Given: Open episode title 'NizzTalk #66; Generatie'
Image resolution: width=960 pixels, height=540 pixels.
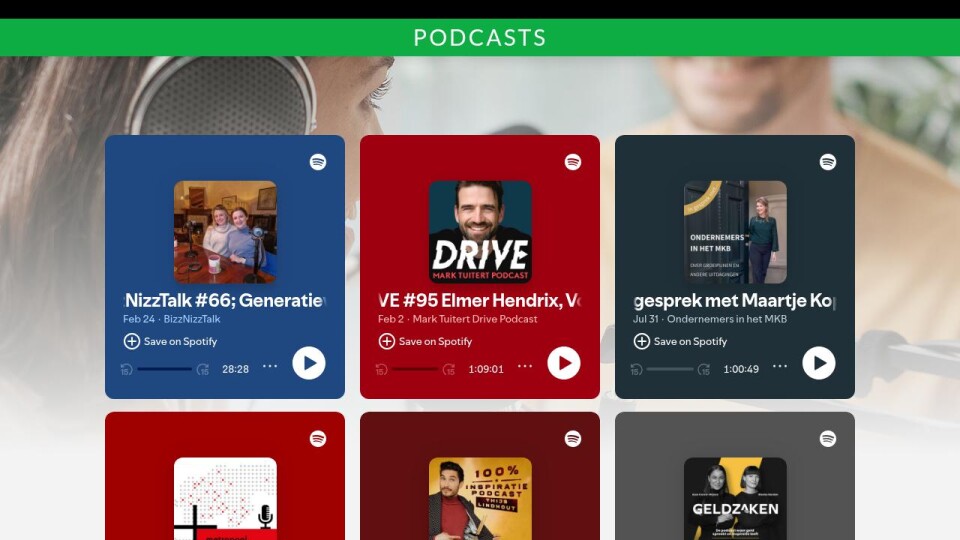Looking at the screenshot, I should pos(225,301).
